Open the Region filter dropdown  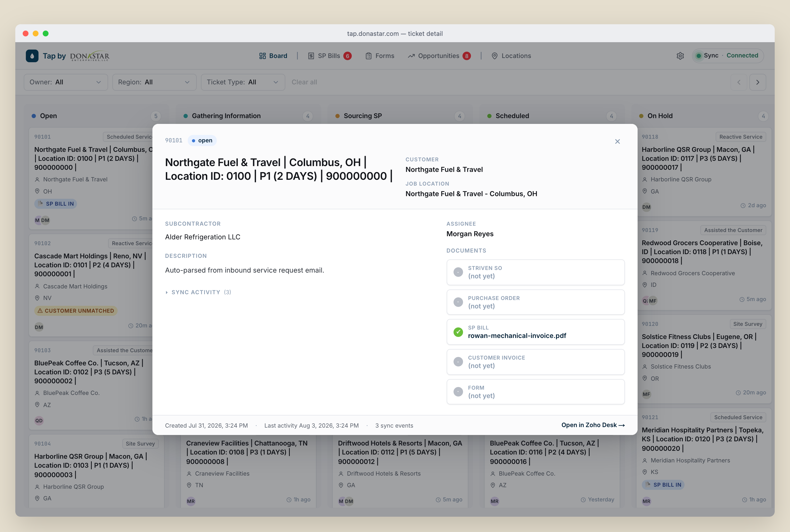click(155, 82)
